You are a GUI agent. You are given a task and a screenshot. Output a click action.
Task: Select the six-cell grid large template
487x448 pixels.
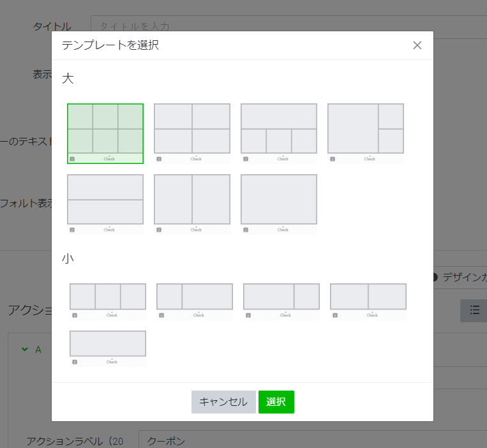click(x=105, y=133)
